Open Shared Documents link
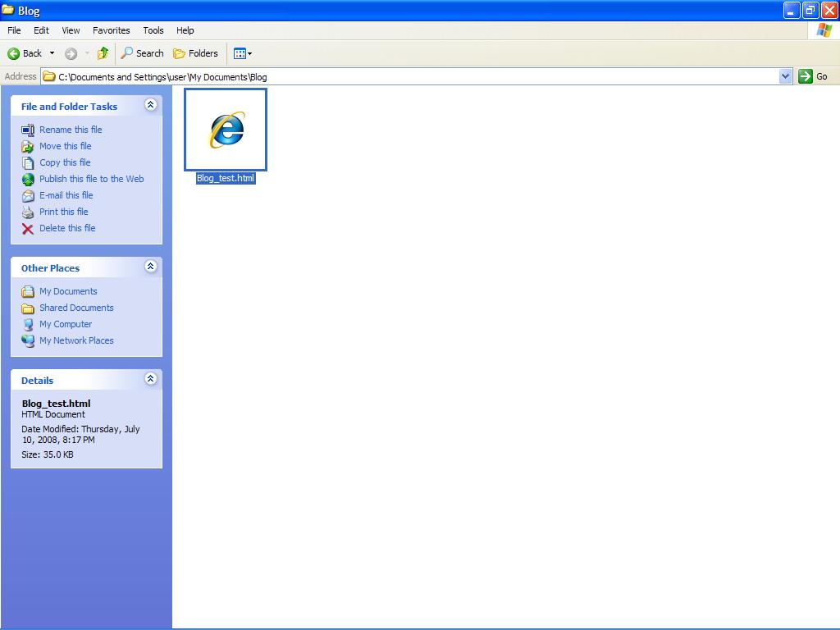 pos(76,308)
